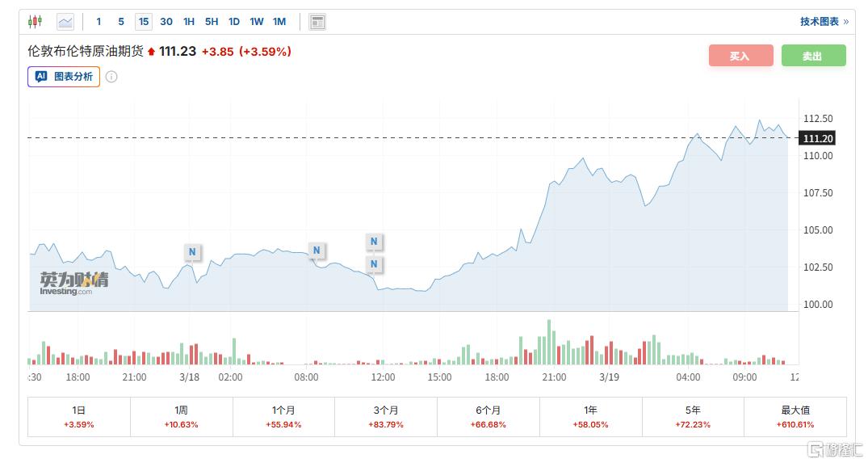
Task: Open the lower N marker near 12:00
Action: 374,264
